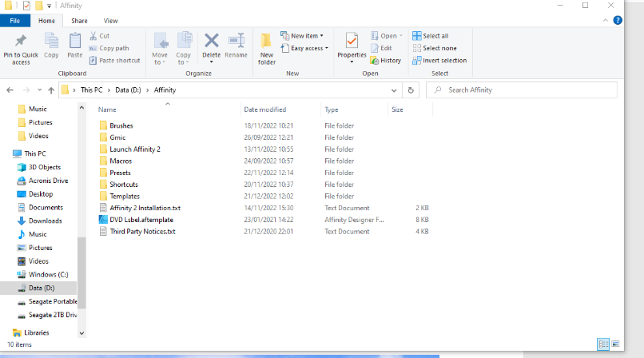Click the Search Affinity field
The width and height of the screenshot is (644, 358).
522,90
